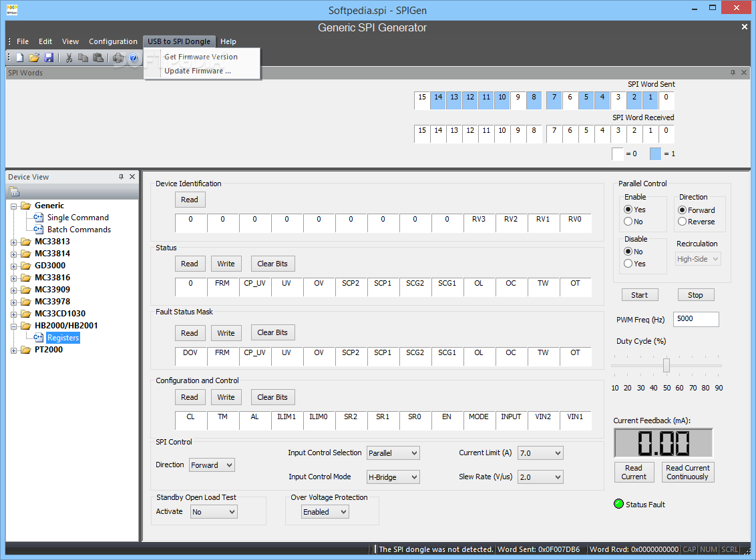Select Disable Yes radio button
The width and height of the screenshot is (756, 560).
coord(628,263)
